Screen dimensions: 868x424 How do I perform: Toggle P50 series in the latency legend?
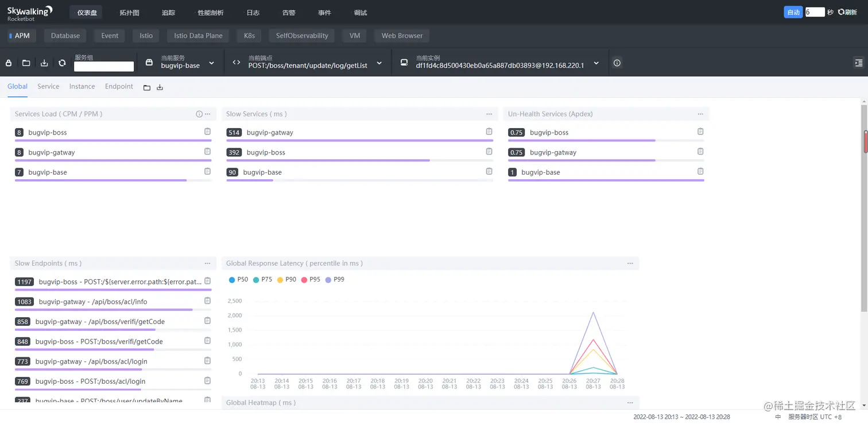238,280
